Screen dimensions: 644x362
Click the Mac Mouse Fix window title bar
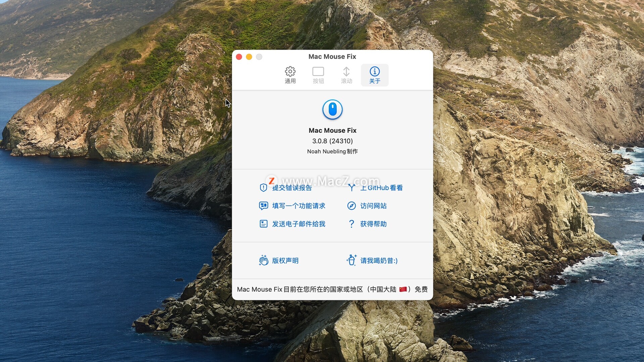[x=332, y=57]
